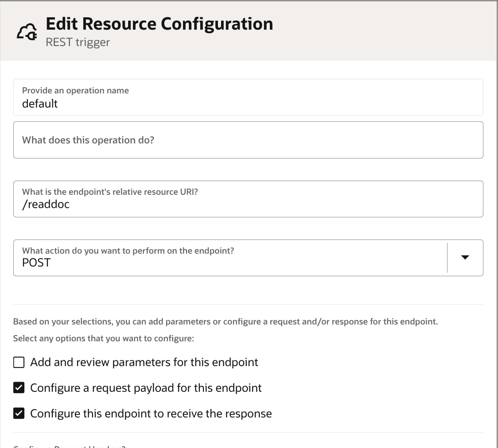498x448 pixels.
Task: Enable Add and review parameters checkbox
Action: pyautogui.click(x=19, y=362)
